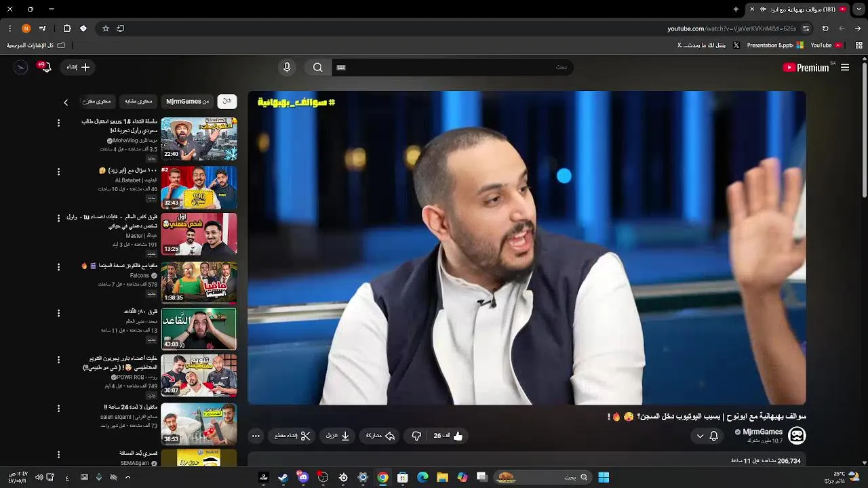868x488 pixels.
Task: Focus the YouTube search input field
Action: (x=453, y=67)
